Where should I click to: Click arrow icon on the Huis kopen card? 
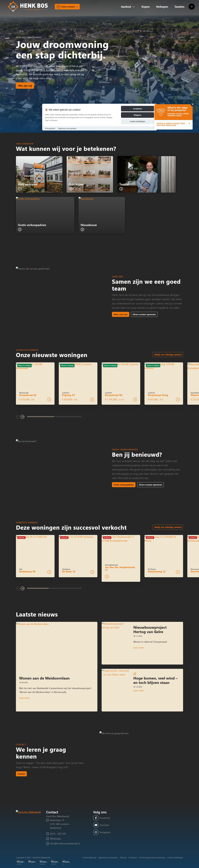pyautogui.click(x=70, y=189)
